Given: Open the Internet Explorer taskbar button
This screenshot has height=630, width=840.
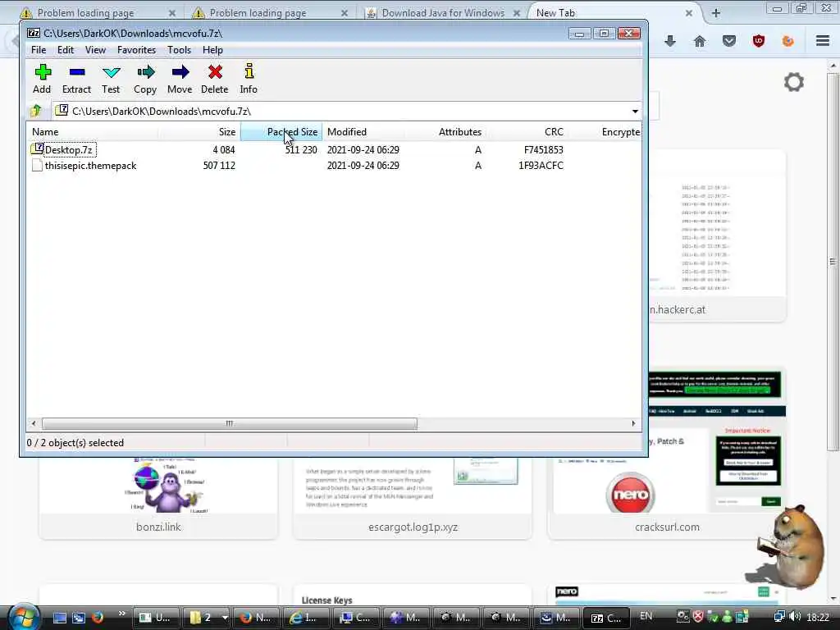Looking at the screenshot, I should [x=306, y=618].
